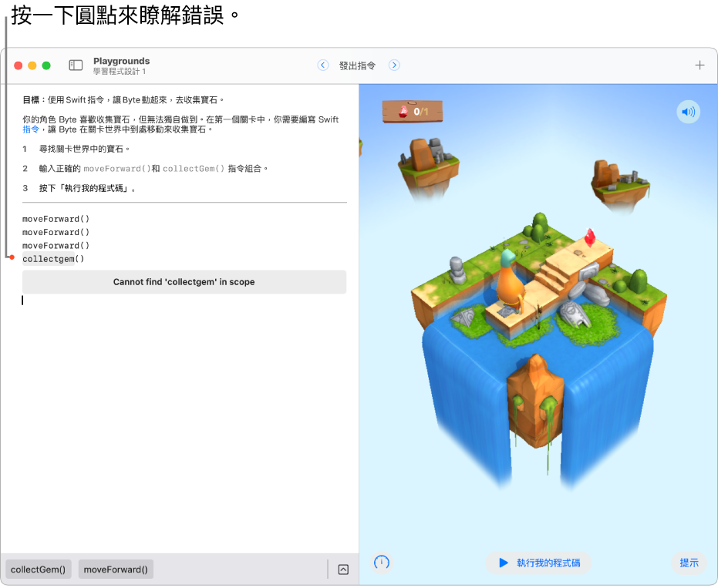
Task: Open 發出指令 page title menu
Action: click(x=357, y=66)
